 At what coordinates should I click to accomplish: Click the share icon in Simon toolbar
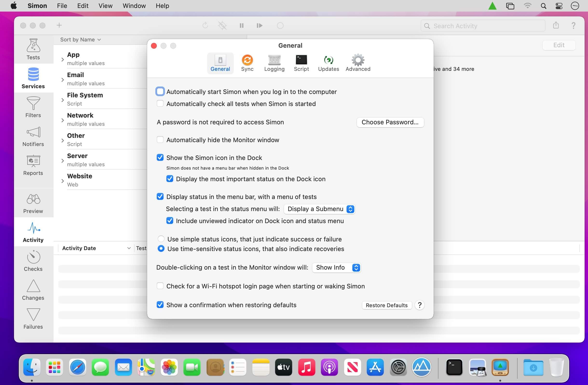[556, 25]
